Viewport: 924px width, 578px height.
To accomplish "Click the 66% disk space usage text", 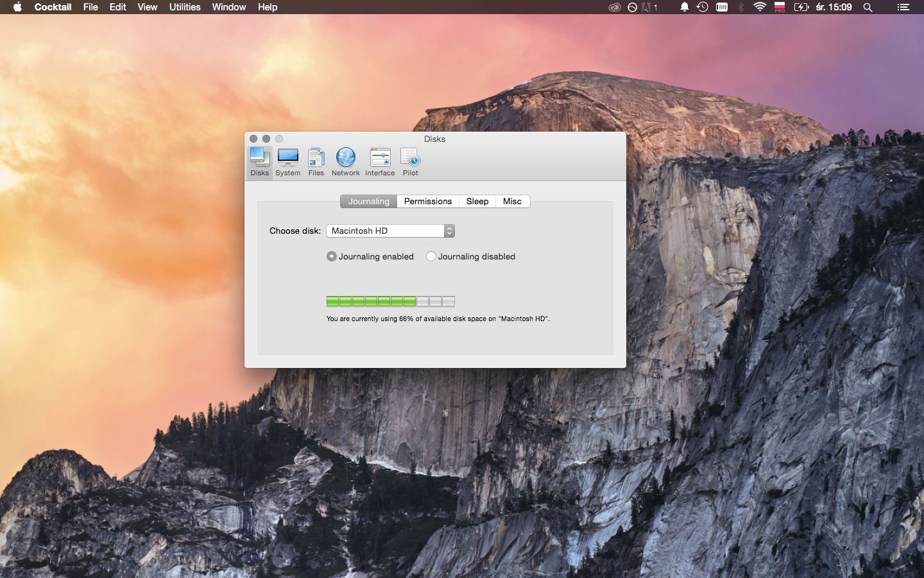I will tap(438, 319).
